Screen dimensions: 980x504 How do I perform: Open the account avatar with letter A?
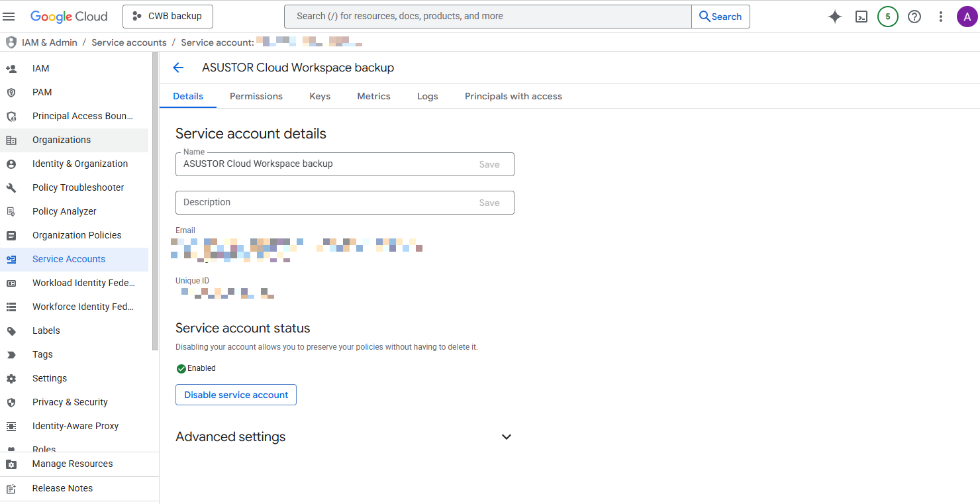(x=967, y=17)
